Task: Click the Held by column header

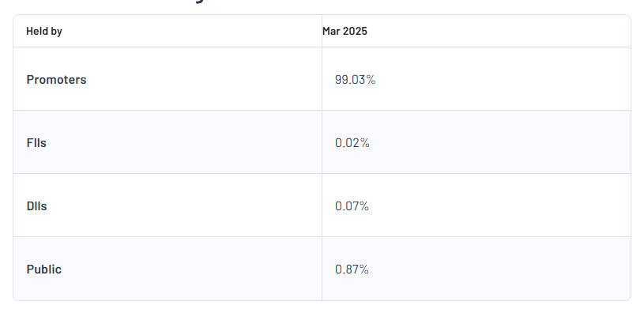Action: [x=44, y=31]
